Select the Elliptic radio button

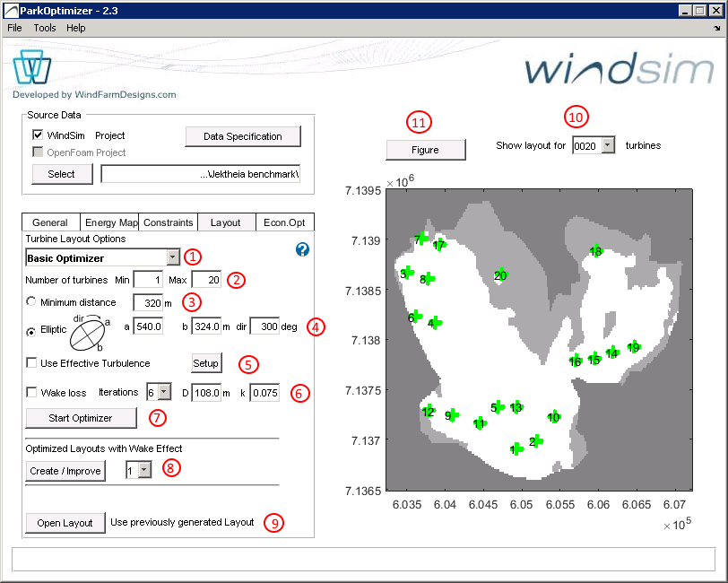31,331
